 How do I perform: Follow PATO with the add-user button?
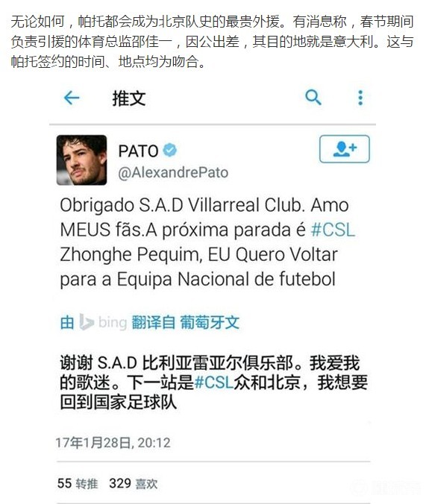point(345,149)
